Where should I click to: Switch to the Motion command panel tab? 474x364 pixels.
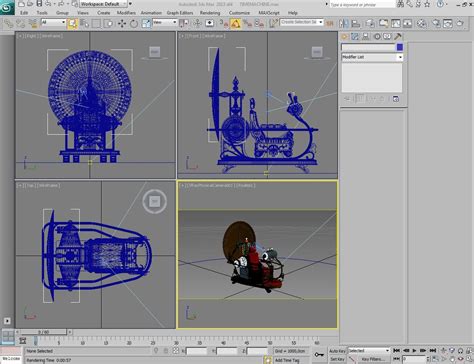(377, 36)
